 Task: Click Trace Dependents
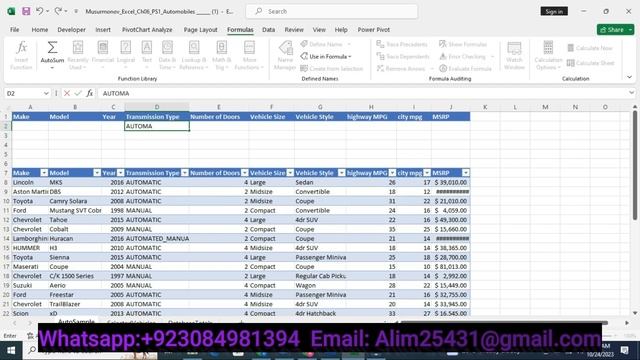click(403, 56)
